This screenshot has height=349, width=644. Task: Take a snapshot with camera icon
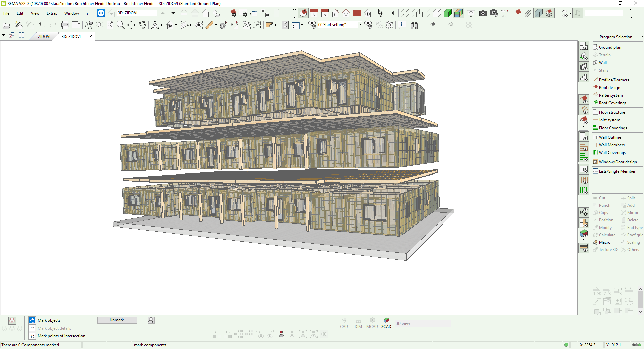click(x=483, y=13)
